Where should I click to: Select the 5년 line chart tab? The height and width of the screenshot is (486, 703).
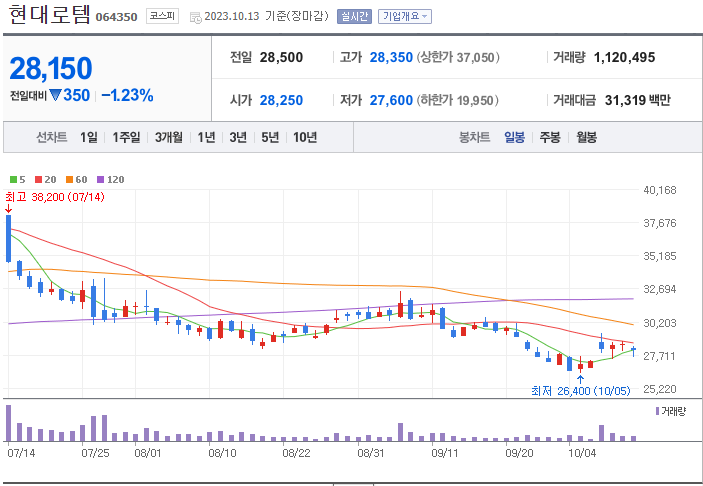tap(270, 137)
